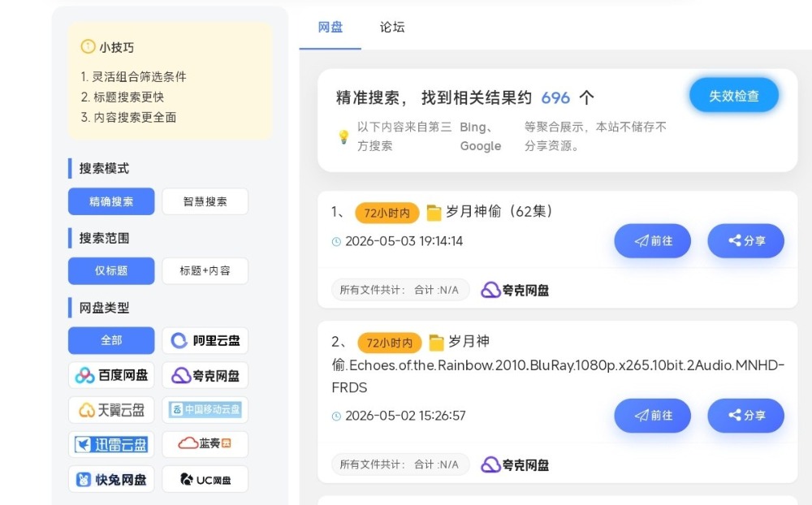The image size is (812, 505).
Task: Filter results by 中国移动云盘
Action: 205,410
